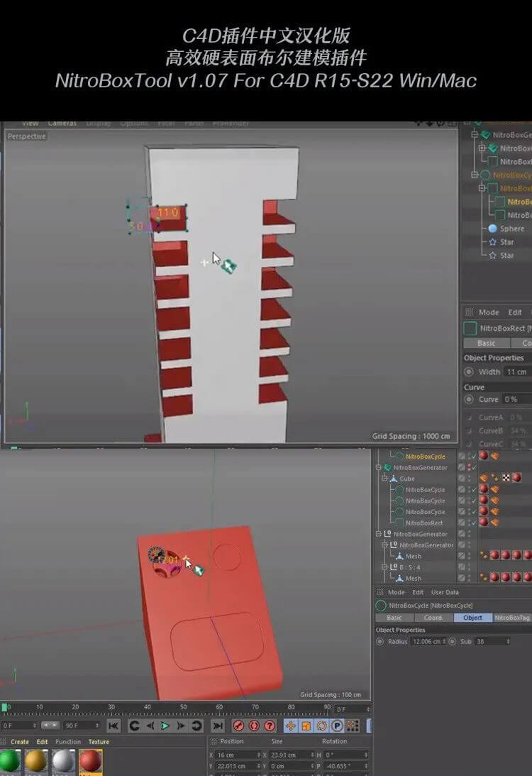Select the Move keyframe tool icon
The height and width of the screenshot is (776, 532).
click(290, 726)
